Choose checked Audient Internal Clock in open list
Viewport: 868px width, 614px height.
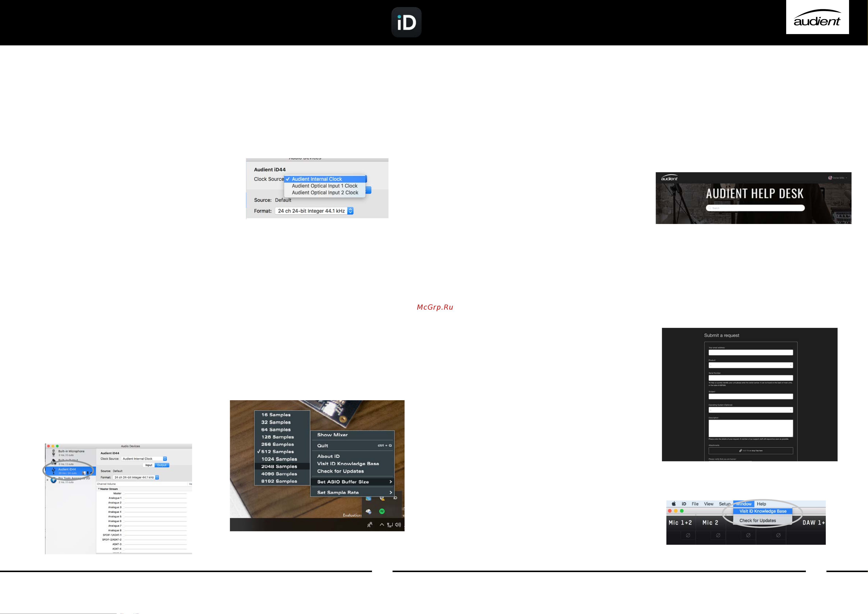325,179
